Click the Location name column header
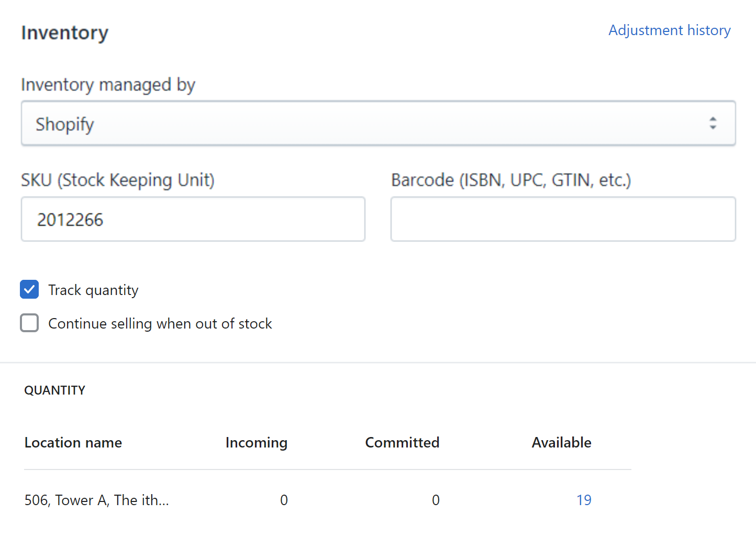 73,443
